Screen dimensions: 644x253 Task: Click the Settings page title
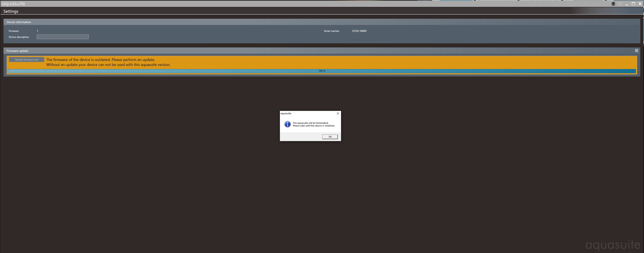pyautogui.click(x=11, y=11)
